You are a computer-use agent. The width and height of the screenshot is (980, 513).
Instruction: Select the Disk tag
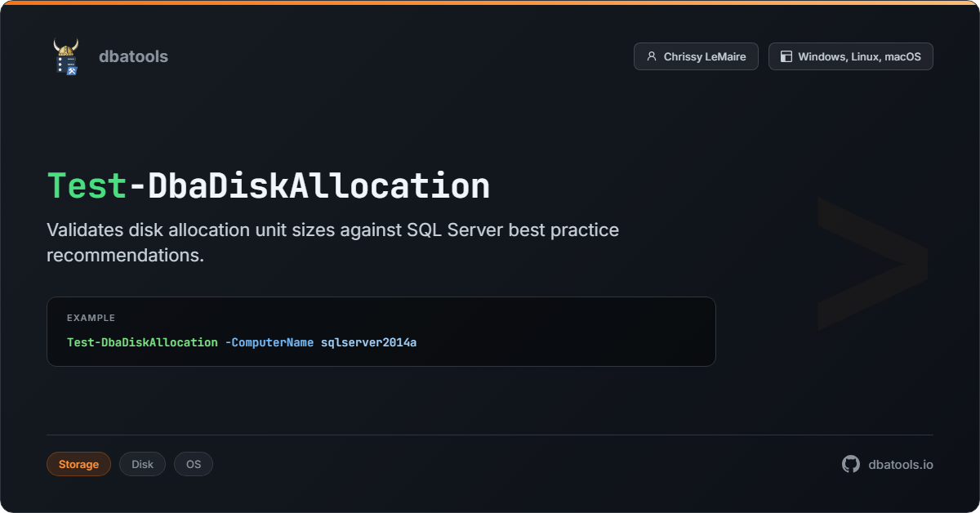[x=142, y=464]
